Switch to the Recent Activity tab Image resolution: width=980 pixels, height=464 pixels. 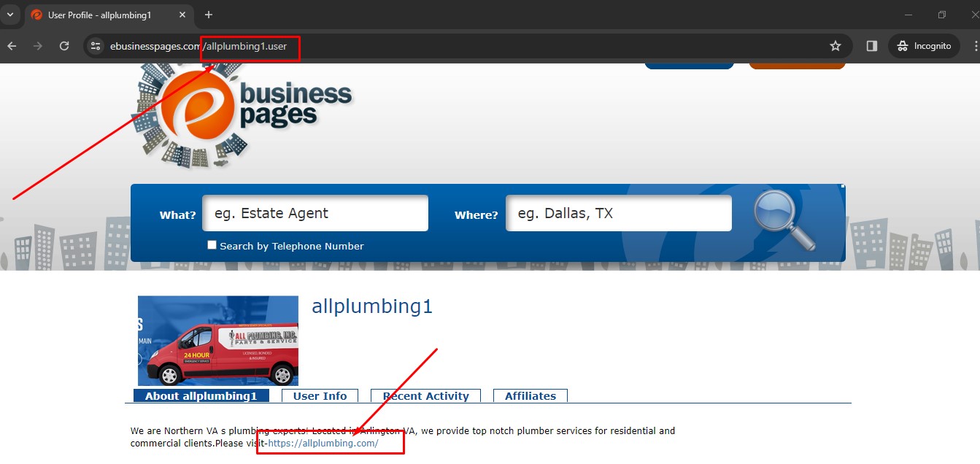[x=426, y=395]
